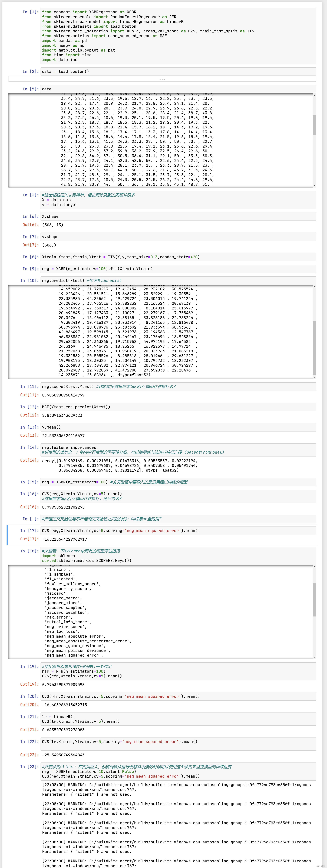This screenshot has width=327, height=868.
Task: Click 'neg_brier_score' in the scorers list
Action: click(66, 627)
